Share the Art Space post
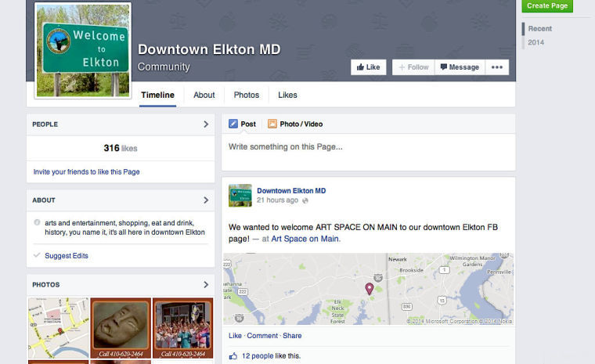595x364 pixels. click(292, 336)
